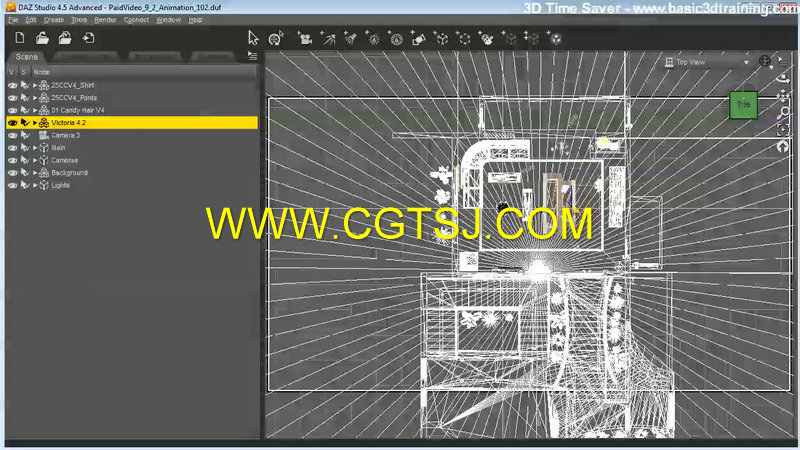Hide the 01 Candy Hair V4 node
This screenshot has width=800, height=450.
tap(13, 110)
